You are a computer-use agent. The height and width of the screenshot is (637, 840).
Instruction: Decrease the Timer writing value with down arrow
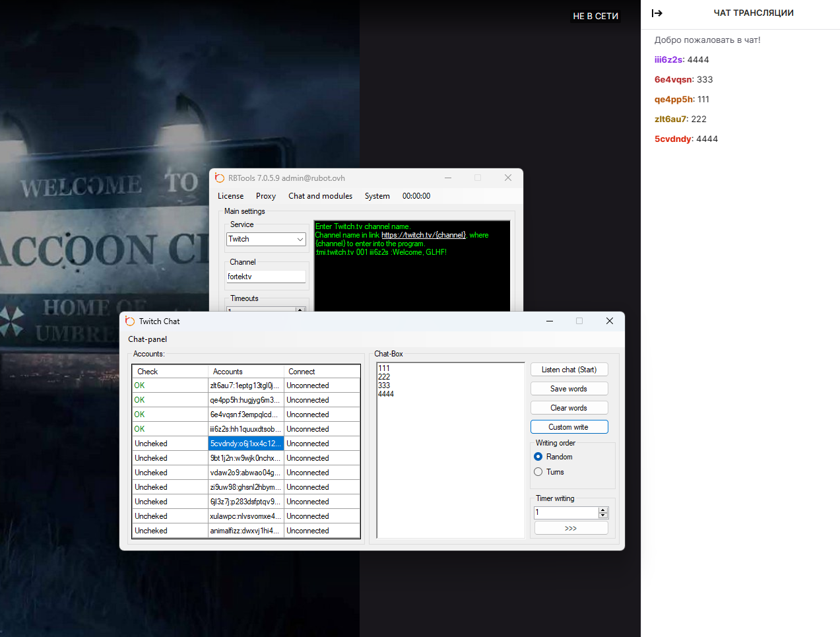(x=602, y=516)
